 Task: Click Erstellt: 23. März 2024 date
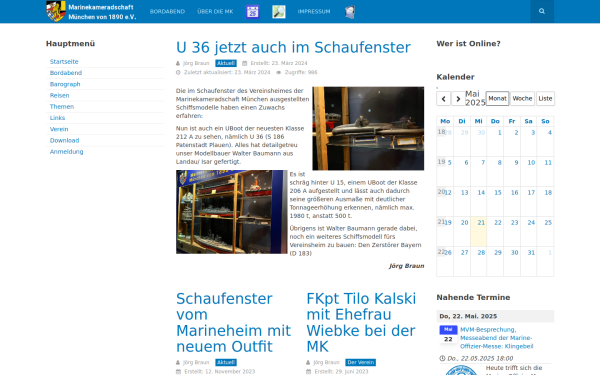click(279, 63)
